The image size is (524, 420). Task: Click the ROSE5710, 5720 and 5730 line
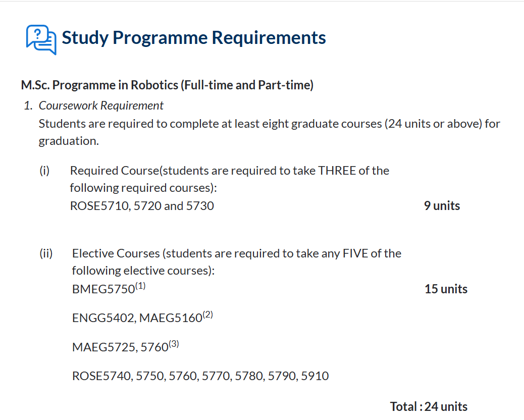(142, 206)
